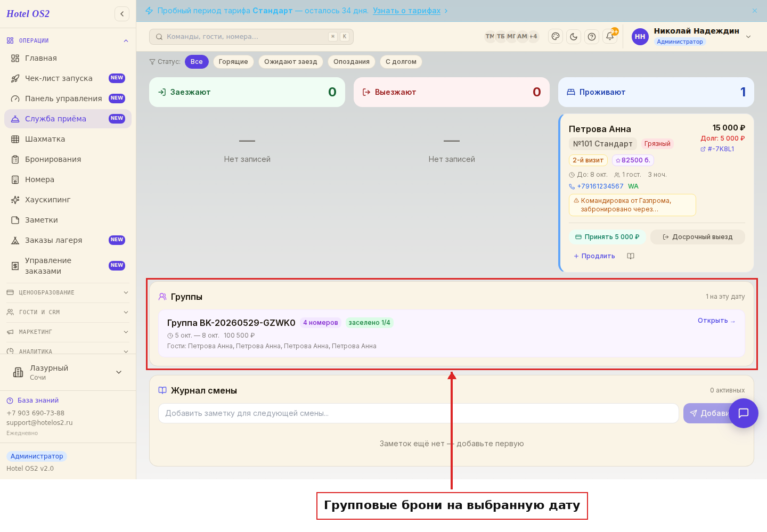
Task: Filter by С долгом status
Action: pyautogui.click(x=401, y=62)
